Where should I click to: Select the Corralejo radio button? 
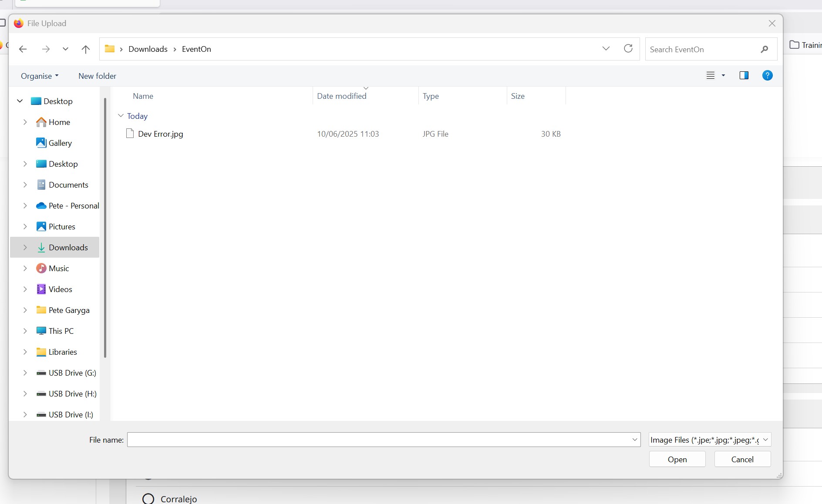[x=148, y=499]
